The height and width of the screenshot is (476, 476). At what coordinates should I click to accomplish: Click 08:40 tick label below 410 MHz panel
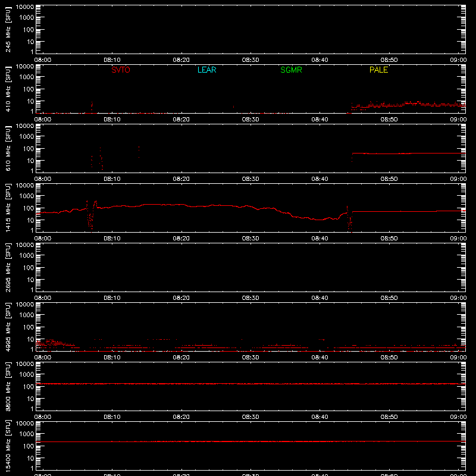click(x=320, y=120)
